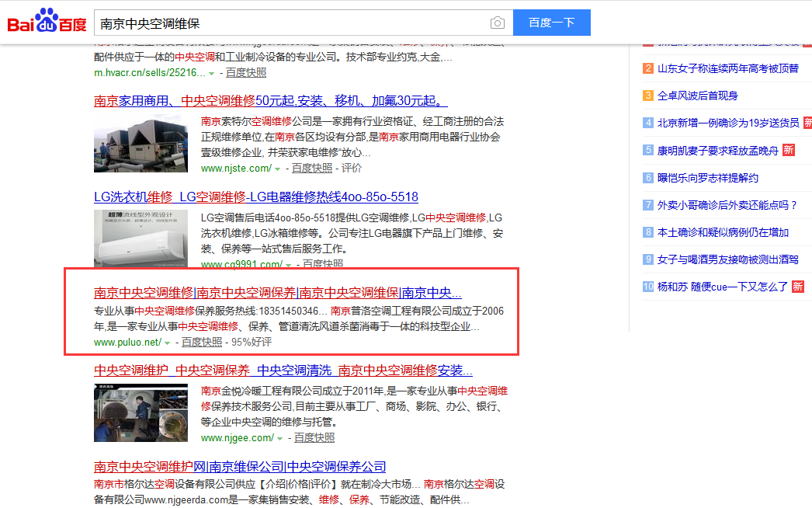Open hot search 外卖小哥确诊后外卖还能点吗？
The width and height of the screenshot is (812, 508).
point(727,205)
